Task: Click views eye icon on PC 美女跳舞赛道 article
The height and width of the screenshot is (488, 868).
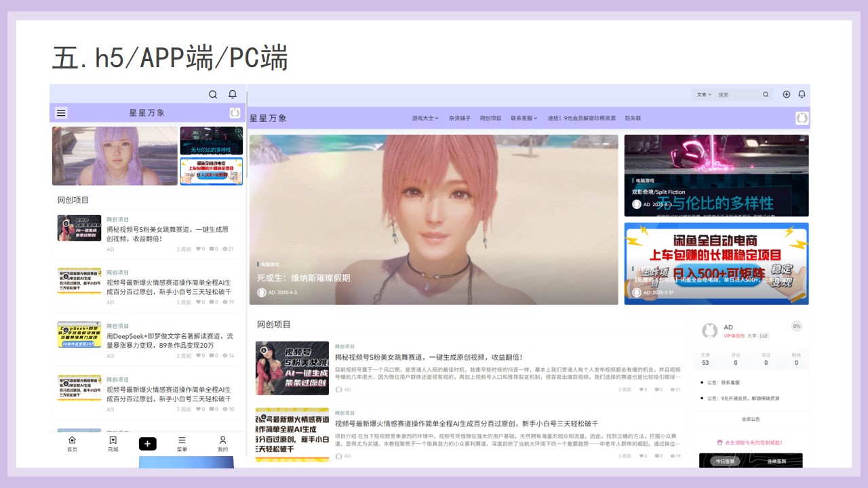Action: (672, 390)
